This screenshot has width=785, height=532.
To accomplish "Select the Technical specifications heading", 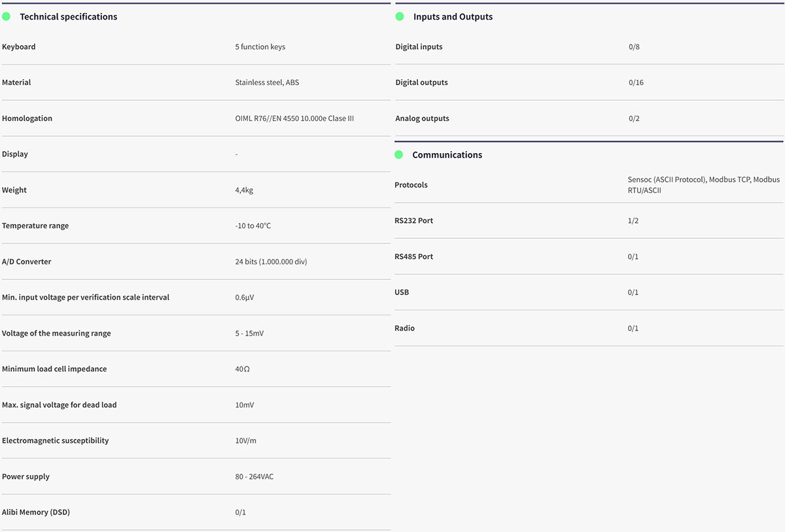I will pyautogui.click(x=68, y=16).
